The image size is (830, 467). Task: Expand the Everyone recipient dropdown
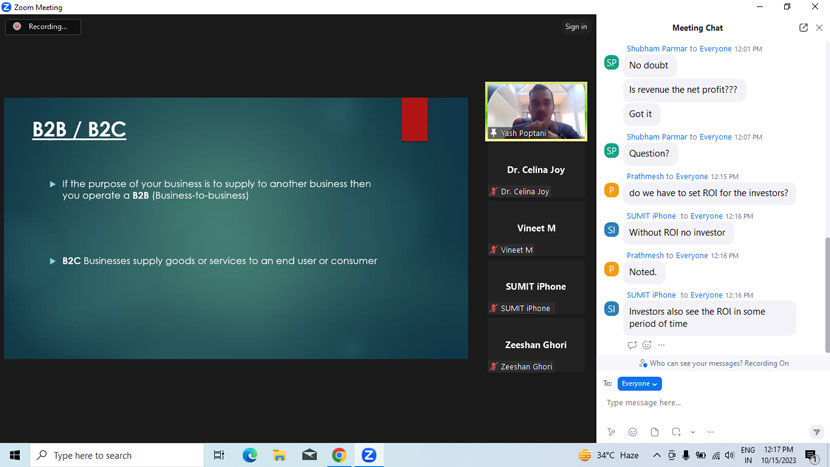(639, 384)
